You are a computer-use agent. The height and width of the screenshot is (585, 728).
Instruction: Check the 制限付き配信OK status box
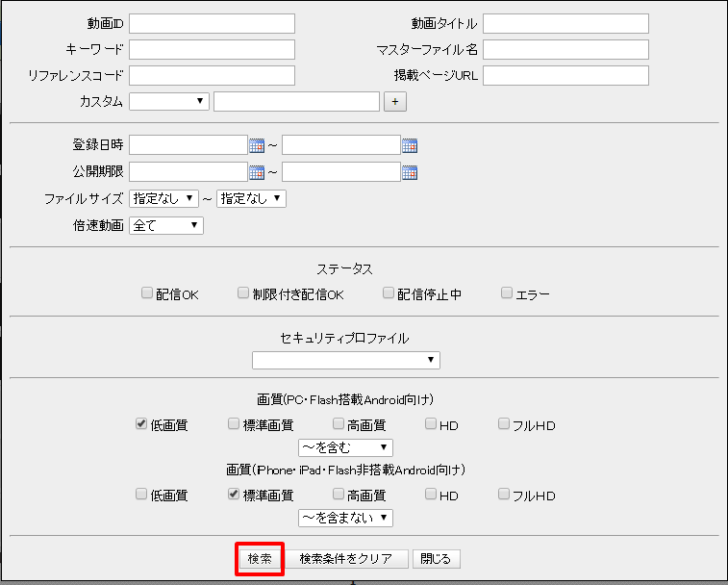click(x=243, y=292)
